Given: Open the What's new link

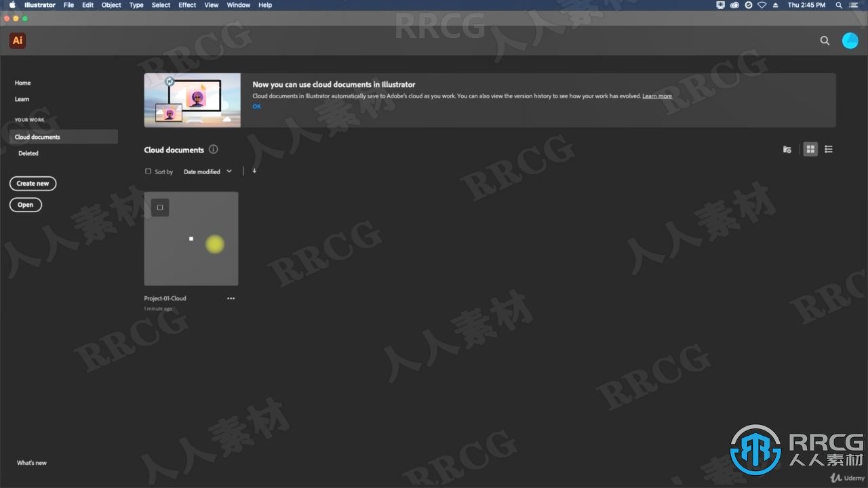Looking at the screenshot, I should 32,463.
